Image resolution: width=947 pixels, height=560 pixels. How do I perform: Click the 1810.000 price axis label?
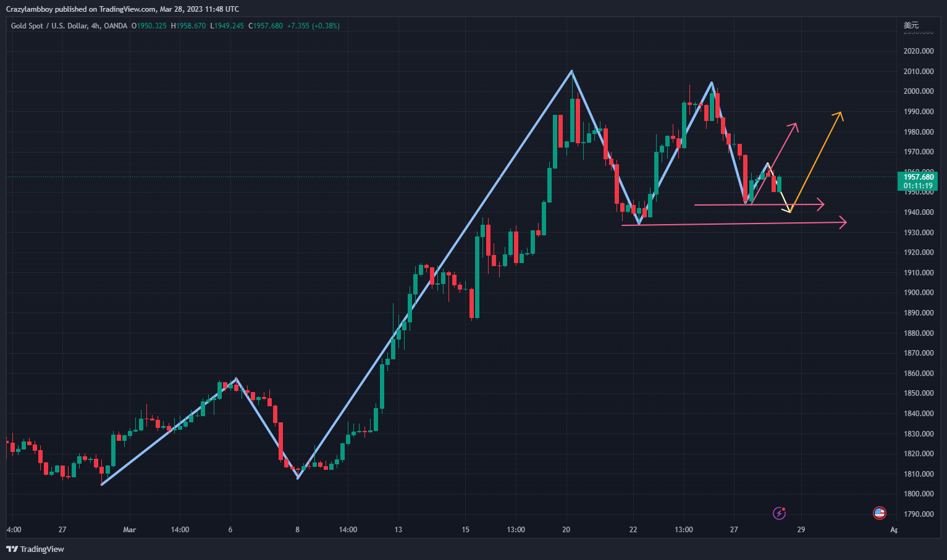[919, 474]
